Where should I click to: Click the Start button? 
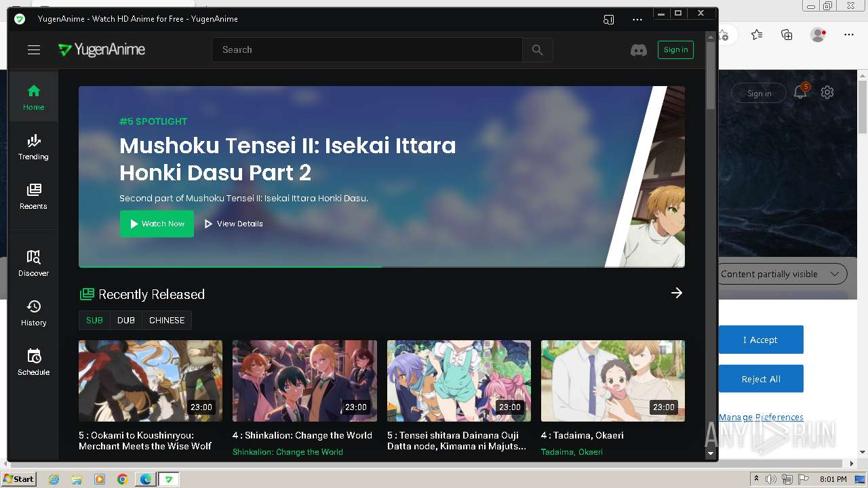coord(19,479)
